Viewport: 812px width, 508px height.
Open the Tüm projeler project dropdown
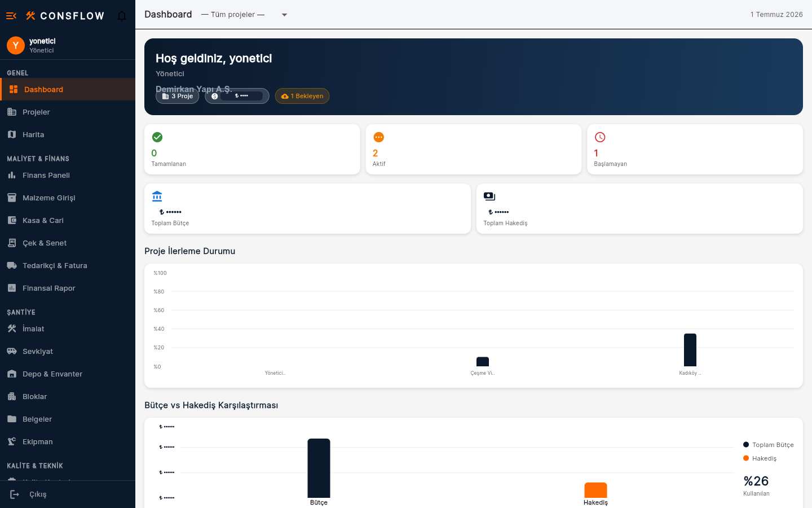pyautogui.click(x=245, y=15)
